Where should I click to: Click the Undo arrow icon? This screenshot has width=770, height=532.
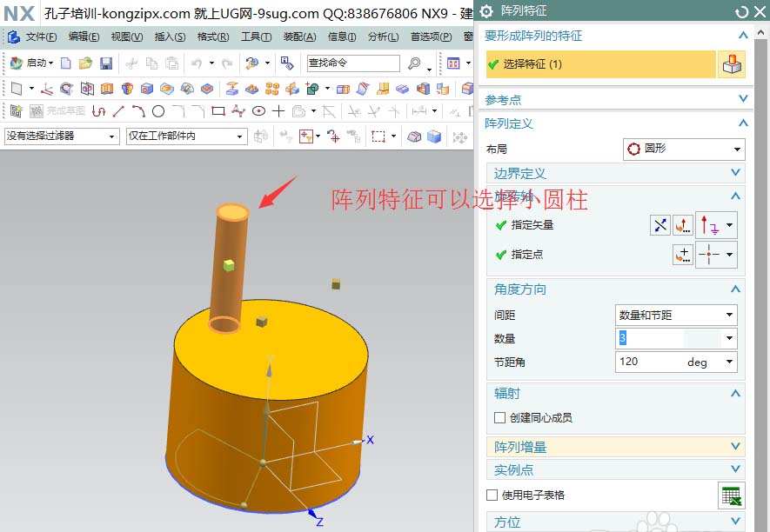pyautogui.click(x=197, y=63)
